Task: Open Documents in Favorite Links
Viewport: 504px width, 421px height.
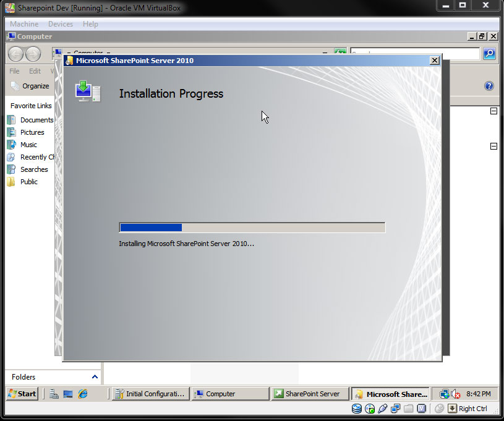Action: pyautogui.click(x=36, y=120)
